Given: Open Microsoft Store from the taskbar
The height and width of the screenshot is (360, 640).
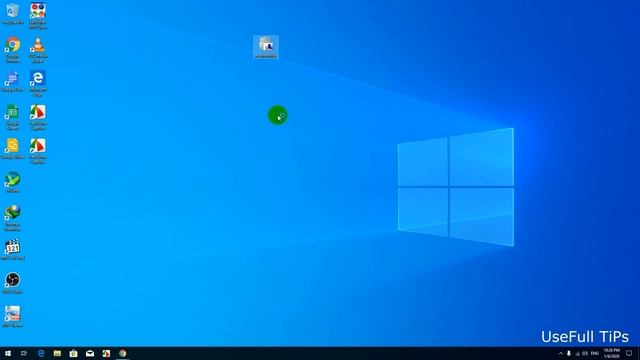Looking at the screenshot, I should click(x=73, y=353).
